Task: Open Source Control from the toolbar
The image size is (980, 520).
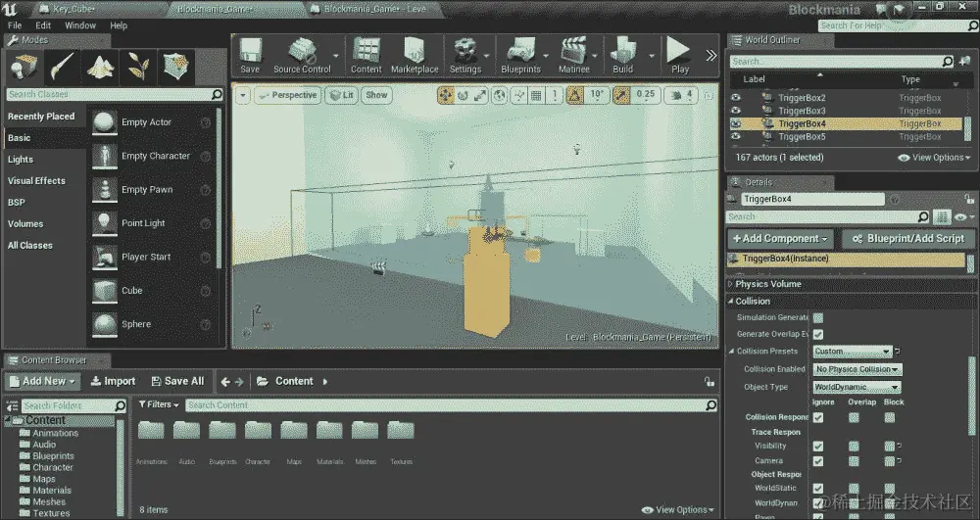Action: (x=302, y=55)
